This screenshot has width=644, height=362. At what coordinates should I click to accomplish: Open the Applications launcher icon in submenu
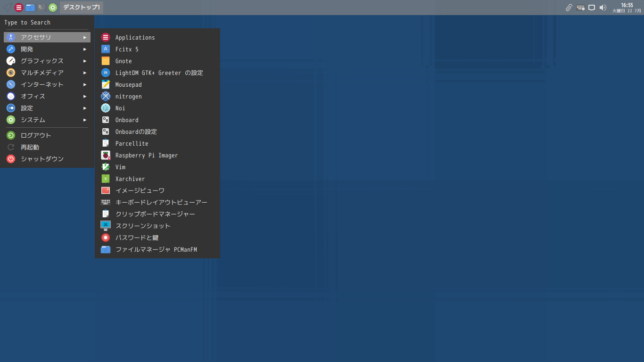tap(106, 37)
